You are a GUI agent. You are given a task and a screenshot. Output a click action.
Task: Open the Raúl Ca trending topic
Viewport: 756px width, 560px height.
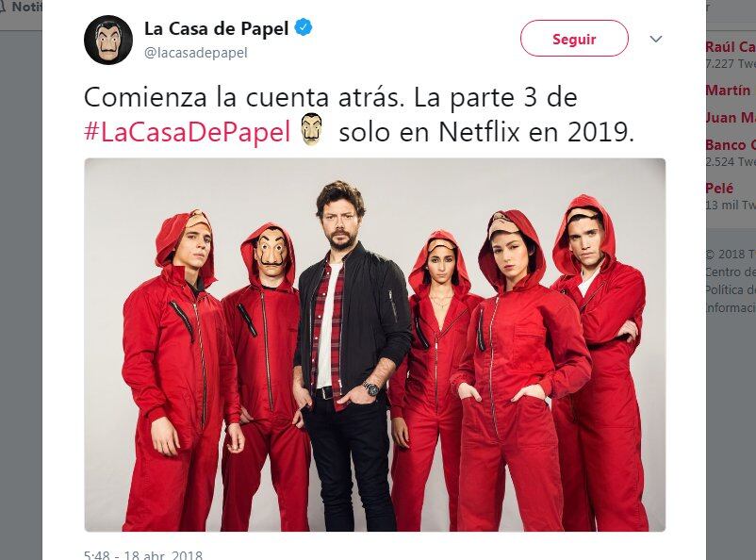click(x=731, y=47)
